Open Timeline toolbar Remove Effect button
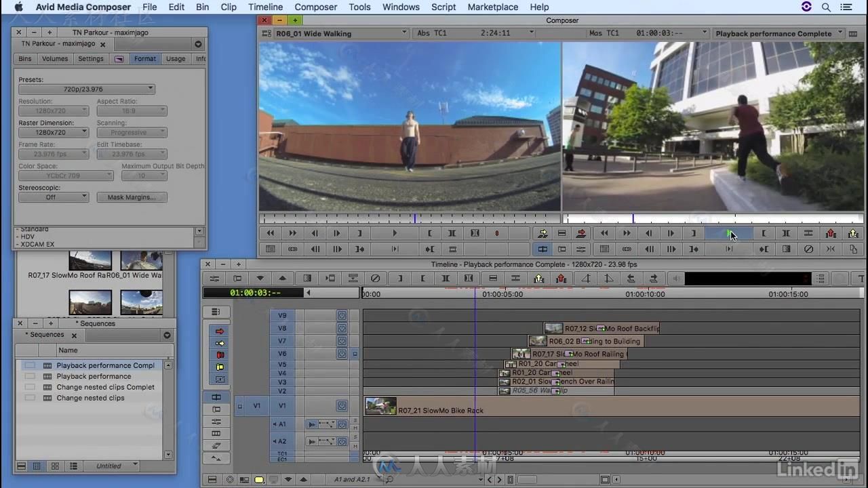This screenshot has width=868, height=488. click(x=375, y=279)
